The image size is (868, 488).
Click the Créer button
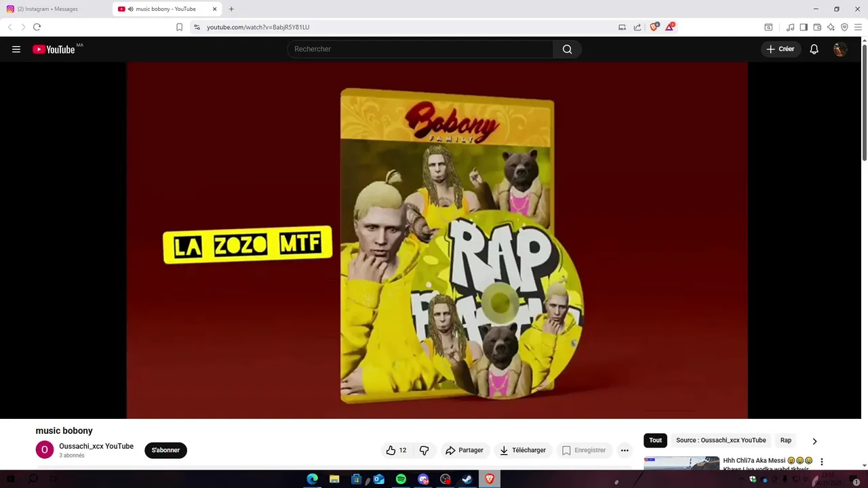pyautogui.click(x=781, y=49)
